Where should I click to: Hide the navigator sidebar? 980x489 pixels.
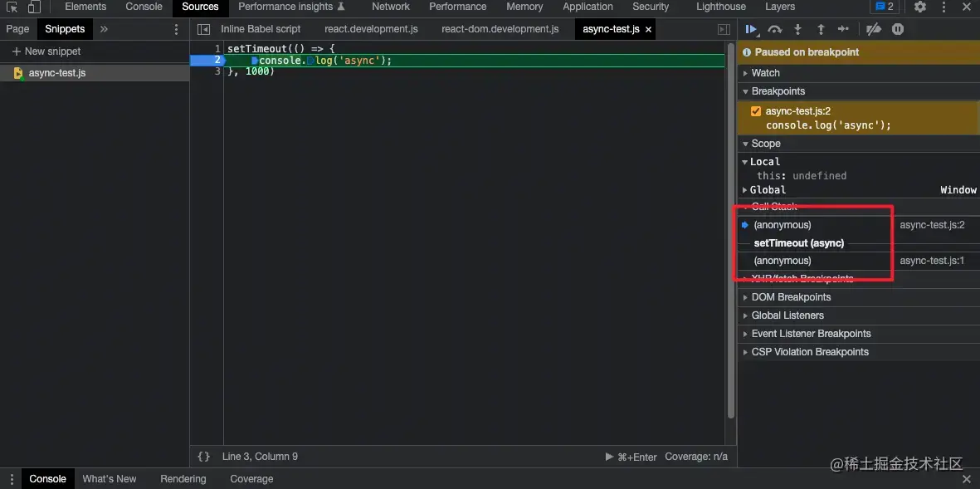203,29
